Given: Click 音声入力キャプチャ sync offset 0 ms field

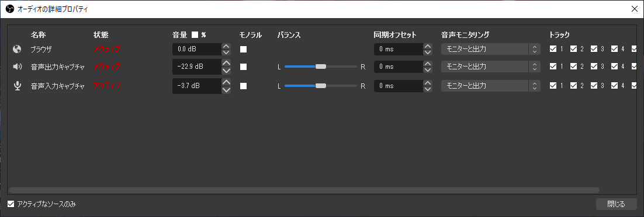Looking at the screenshot, I should pyautogui.click(x=399, y=86).
